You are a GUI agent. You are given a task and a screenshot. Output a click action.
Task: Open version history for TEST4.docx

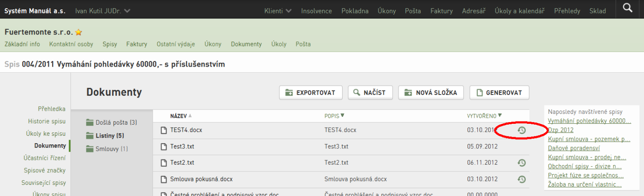522,130
